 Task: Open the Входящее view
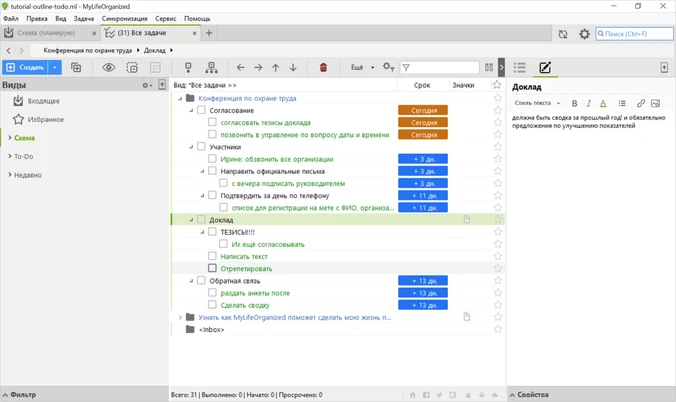[44, 101]
